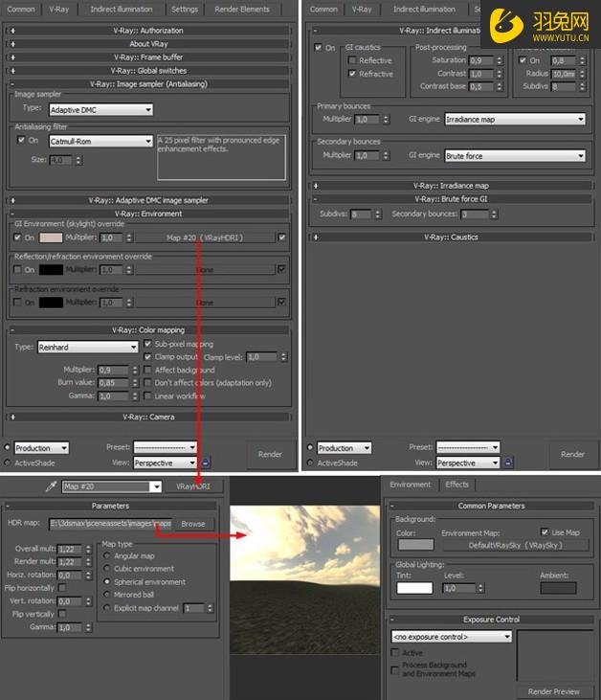Click the Burn value input field

[x=113, y=383]
